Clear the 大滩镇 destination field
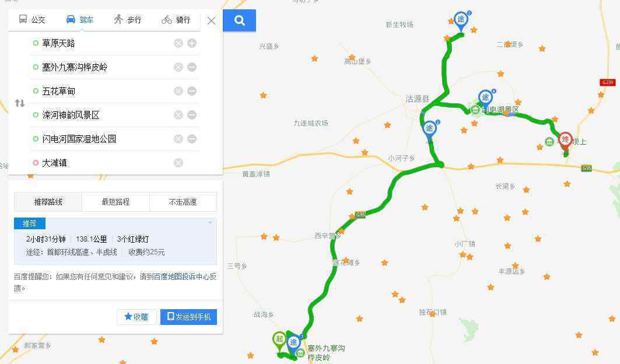Viewport: 620px width, 364px height. click(x=178, y=163)
